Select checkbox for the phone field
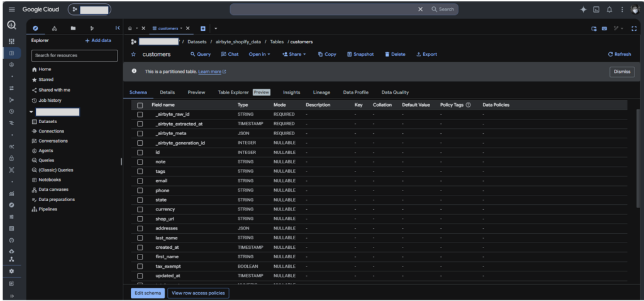This screenshot has height=301, width=644. [140, 190]
